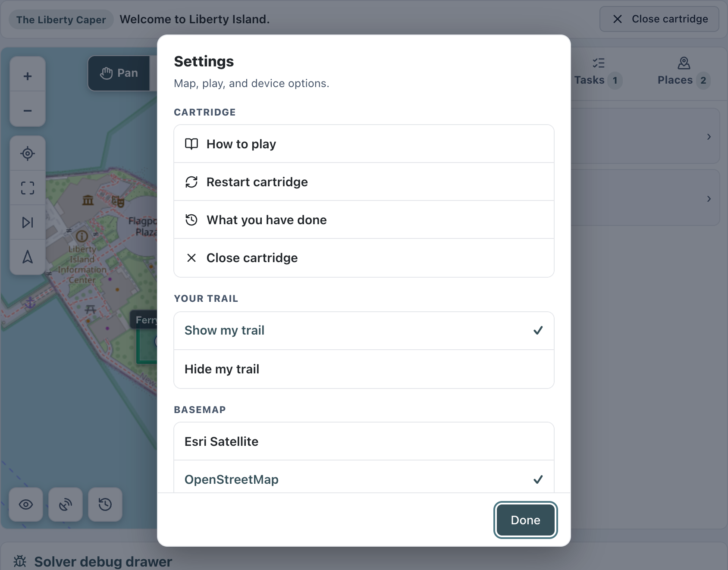The image size is (728, 570).
Task: Click the picnic table icon on the map
Action: (91, 309)
